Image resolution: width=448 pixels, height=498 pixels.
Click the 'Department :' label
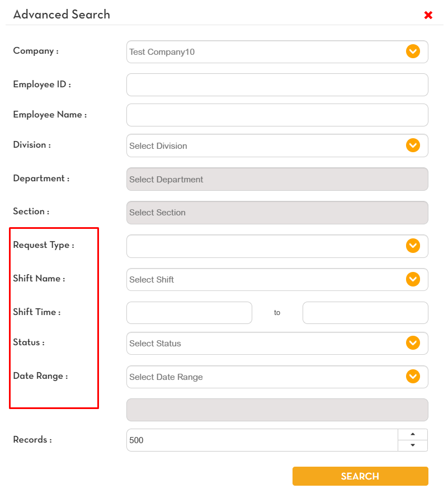click(41, 178)
